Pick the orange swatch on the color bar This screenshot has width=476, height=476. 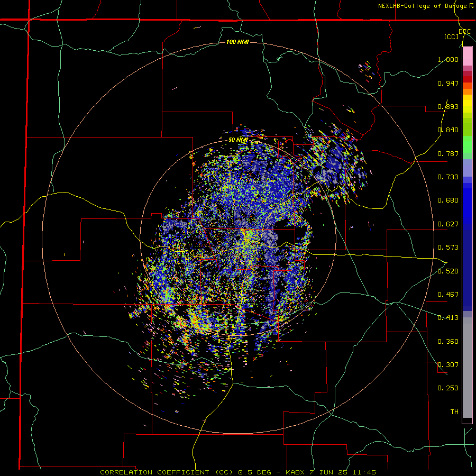click(x=467, y=91)
